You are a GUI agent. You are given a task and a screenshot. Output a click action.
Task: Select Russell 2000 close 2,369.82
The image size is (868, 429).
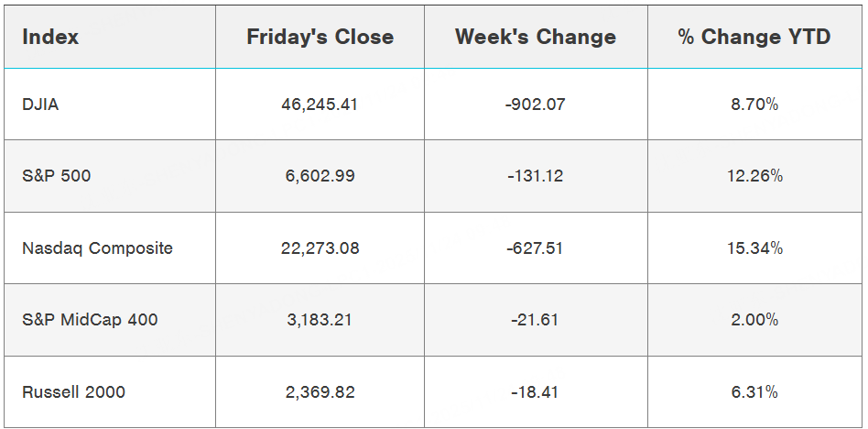coord(320,392)
